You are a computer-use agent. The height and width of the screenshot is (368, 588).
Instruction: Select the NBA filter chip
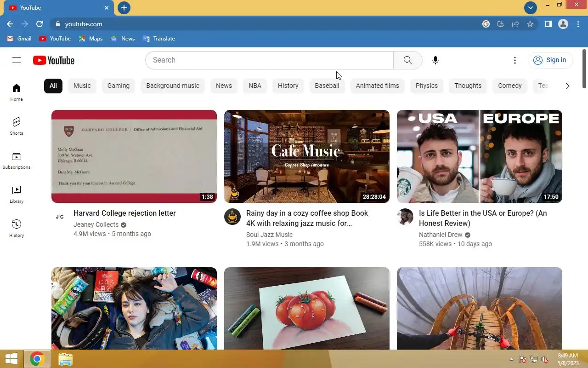[255, 86]
